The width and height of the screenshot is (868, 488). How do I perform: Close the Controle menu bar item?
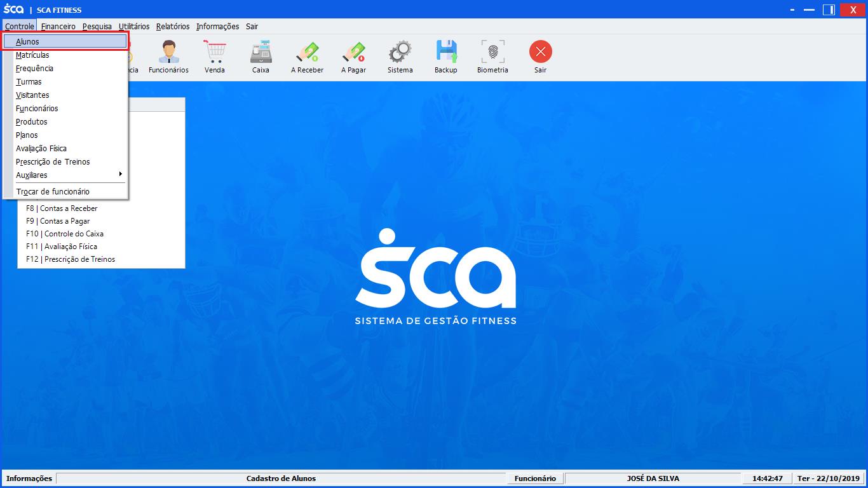(x=20, y=26)
